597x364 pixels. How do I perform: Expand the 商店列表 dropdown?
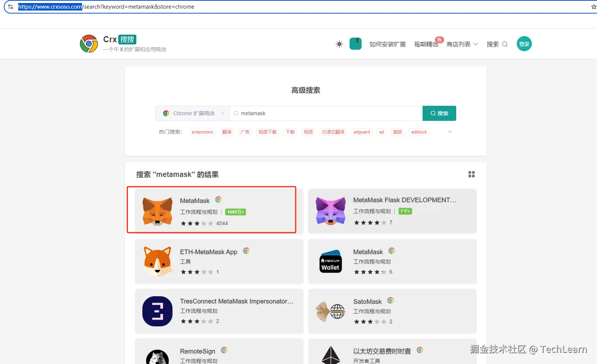pos(462,44)
